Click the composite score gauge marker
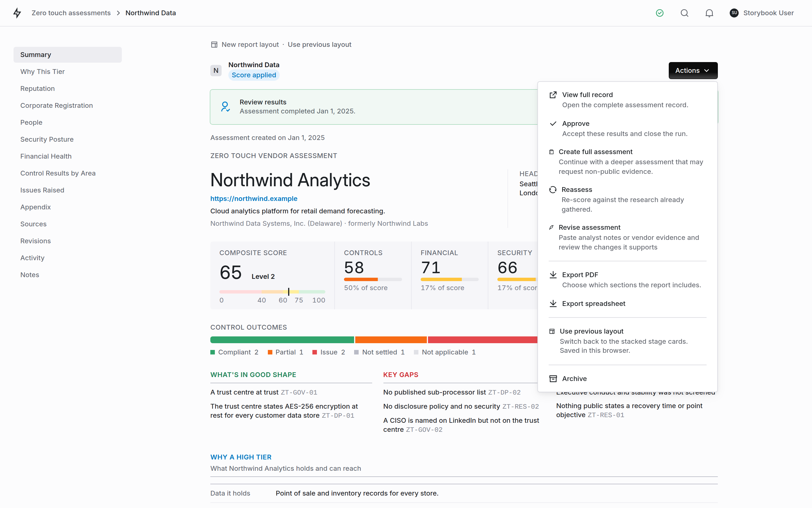 click(288, 292)
